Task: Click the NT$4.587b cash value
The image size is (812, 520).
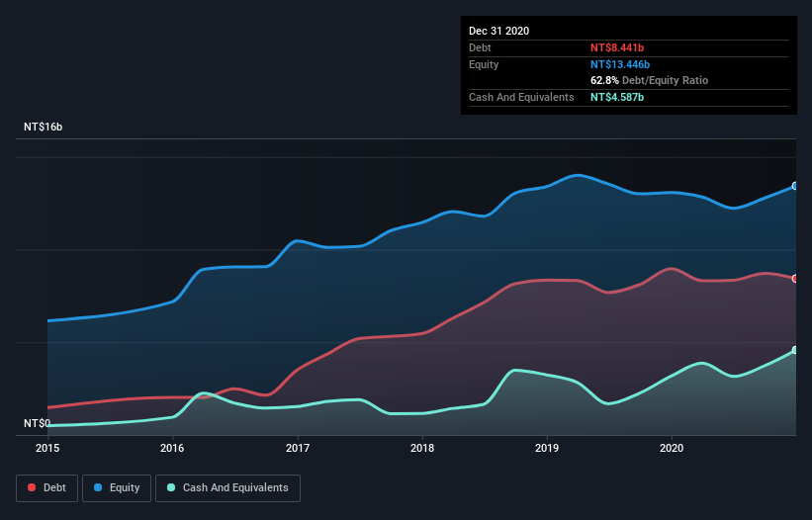Action: [x=617, y=97]
